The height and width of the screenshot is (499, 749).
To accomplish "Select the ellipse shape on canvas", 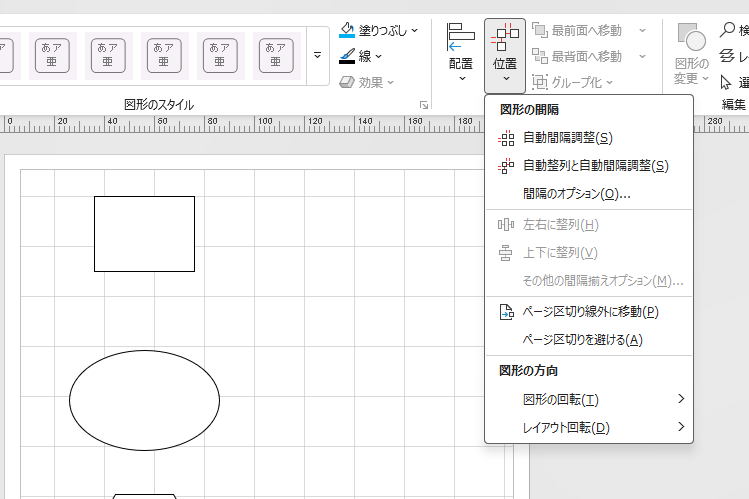I will pos(144,400).
